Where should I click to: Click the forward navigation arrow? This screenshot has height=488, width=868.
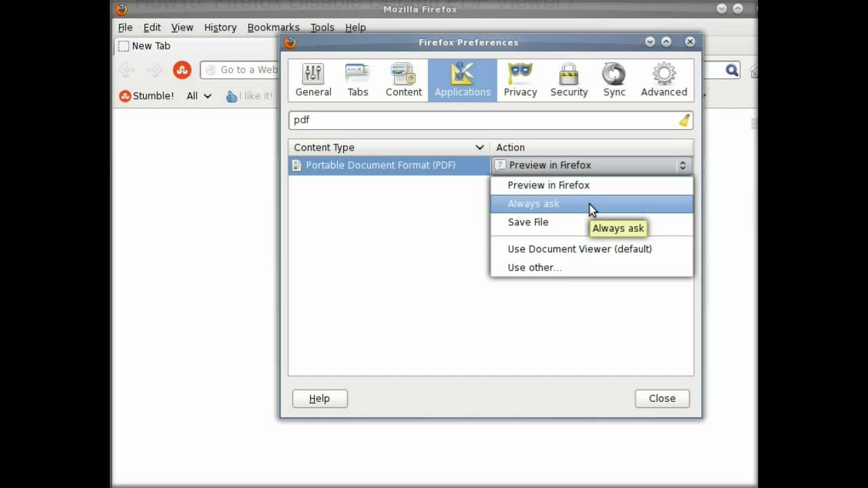155,70
